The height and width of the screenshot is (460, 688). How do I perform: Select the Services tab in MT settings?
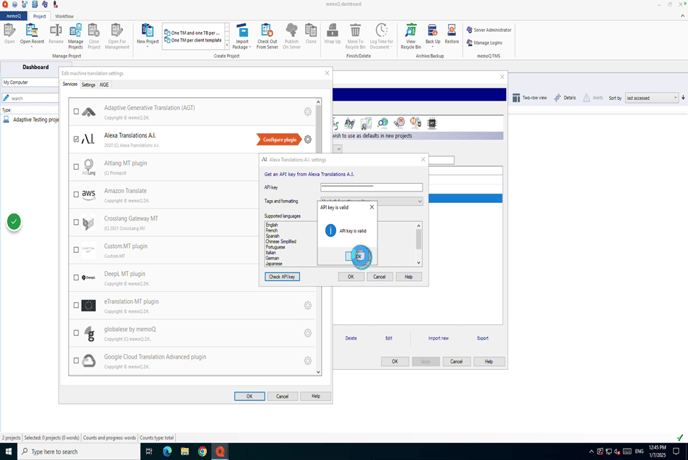(x=70, y=84)
